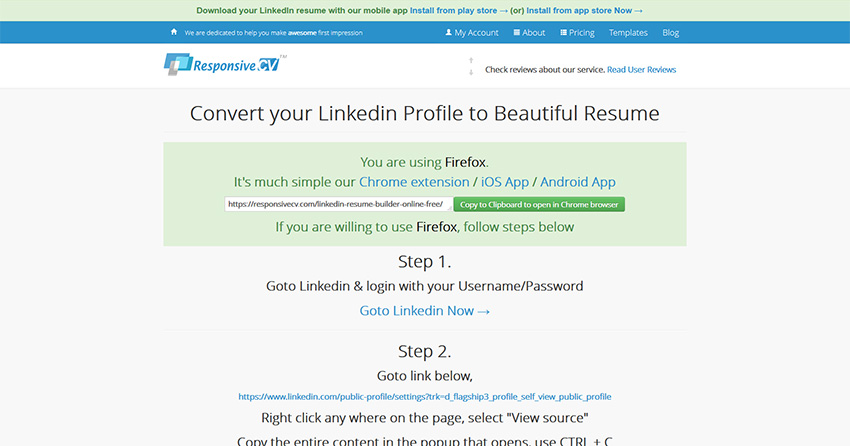Image resolution: width=850 pixels, height=446 pixels.
Task: Open the iOS App link
Action: click(x=507, y=182)
